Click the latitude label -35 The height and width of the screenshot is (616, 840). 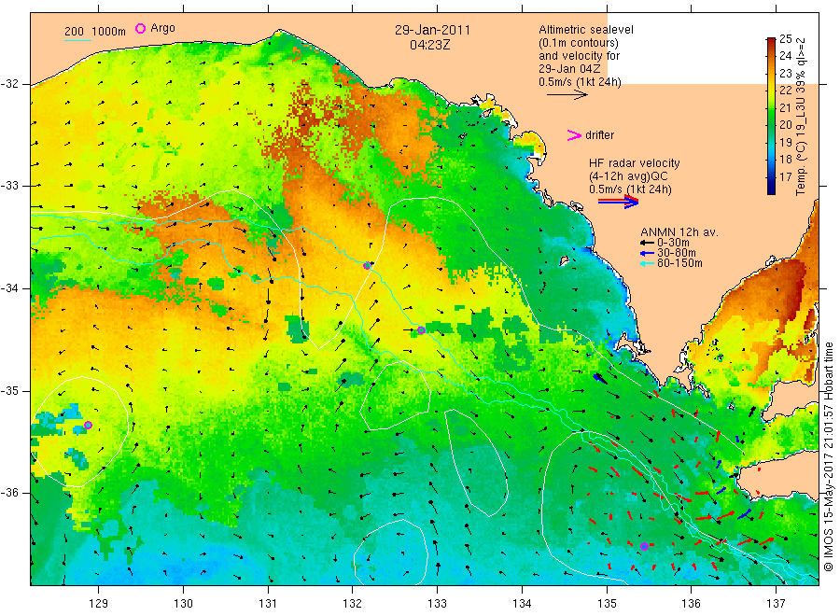coord(9,391)
